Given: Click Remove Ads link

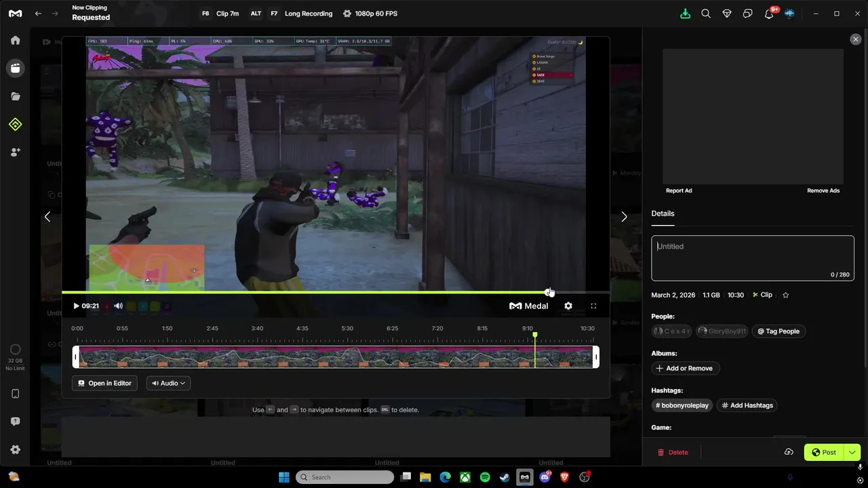Looking at the screenshot, I should 823,190.
